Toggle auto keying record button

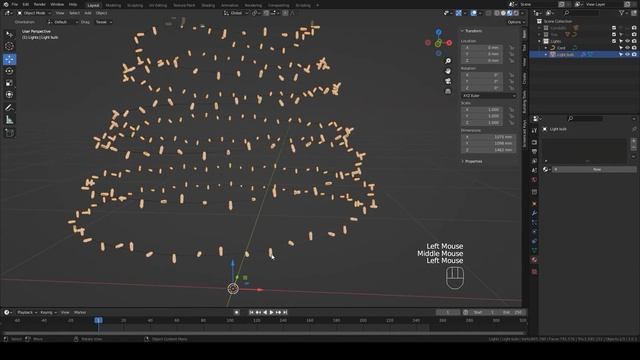point(237,312)
